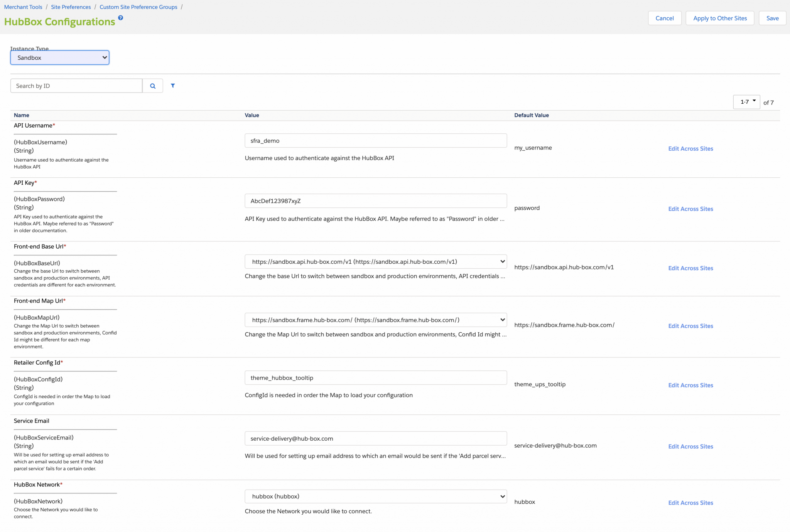790x532 pixels.
Task: Click Apply to Other Sites
Action: [720, 18]
